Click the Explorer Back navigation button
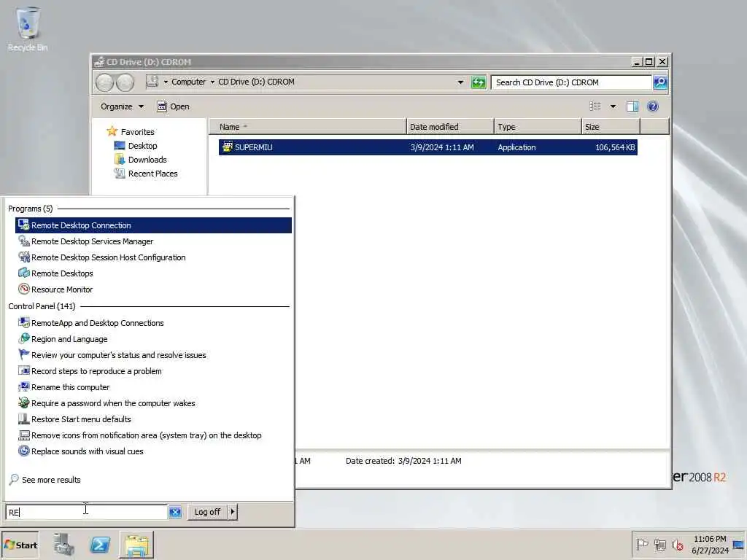The image size is (747, 560). tap(104, 82)
